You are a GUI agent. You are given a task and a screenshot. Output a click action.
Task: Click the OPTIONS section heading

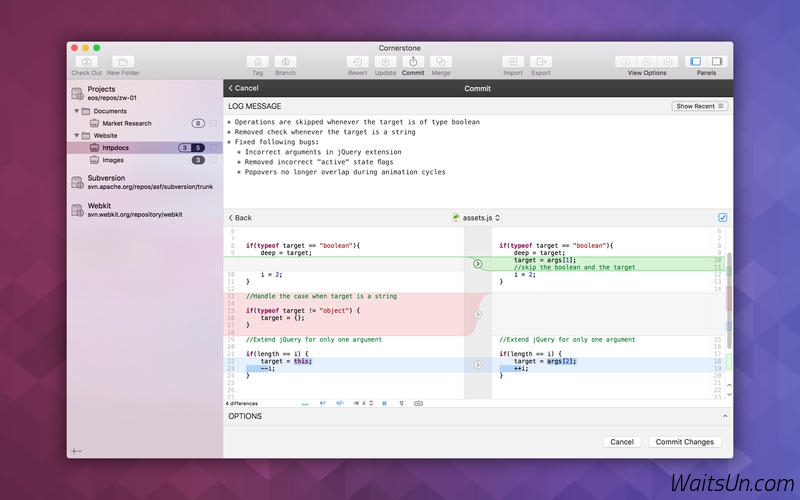click(x=245, y=416)
